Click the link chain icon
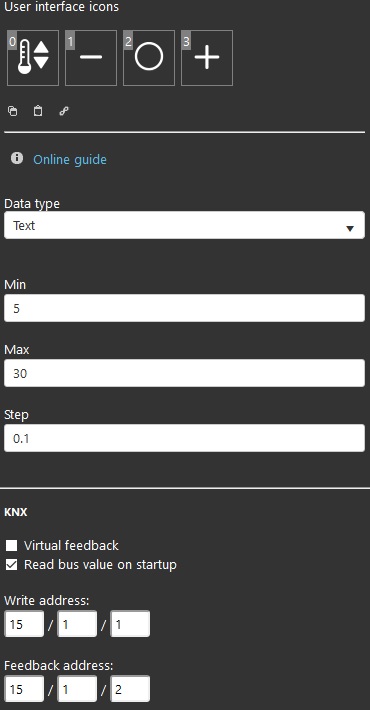 point(64,111)
